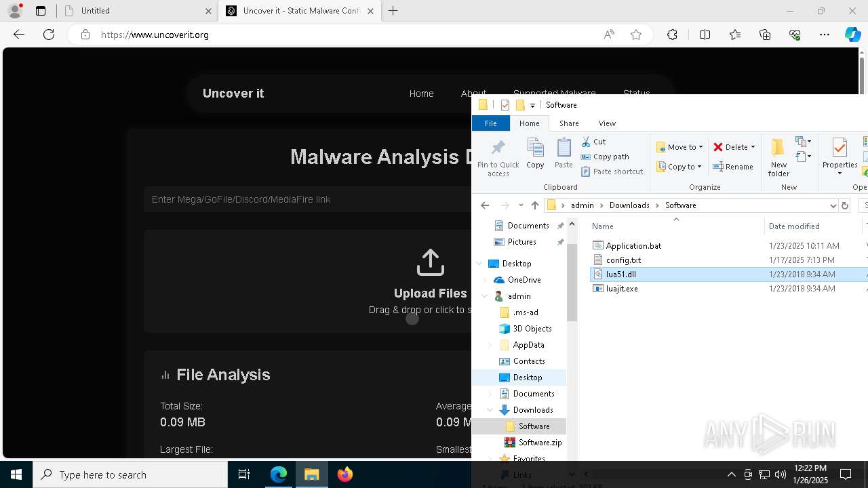Viewport: 868px width, 488px height.
Task: Sort files by Name column
Action: (x=675, y=226)
